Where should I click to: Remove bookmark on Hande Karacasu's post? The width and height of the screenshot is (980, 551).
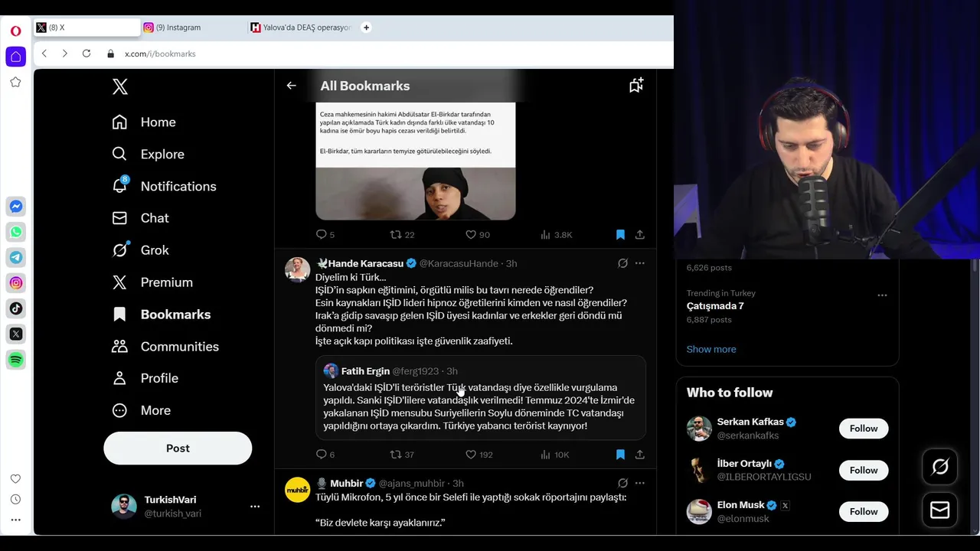coord(620,455)
